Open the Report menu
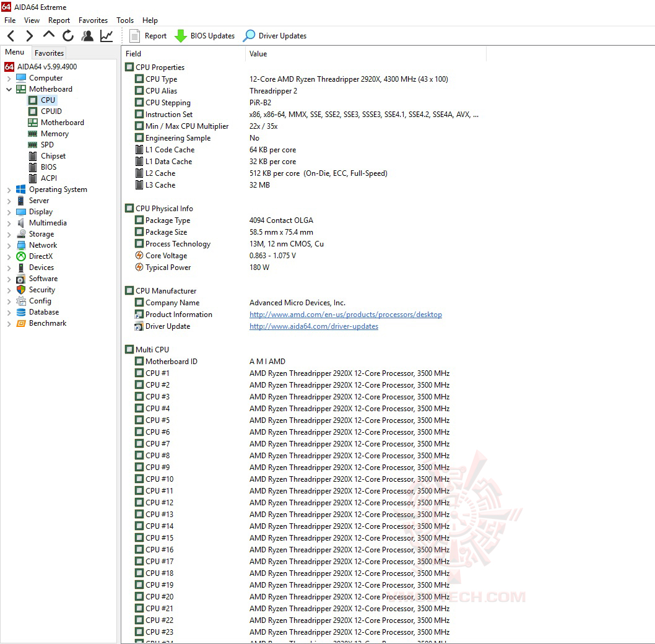Viewport: 655px width, 644px height. point(59,20)
